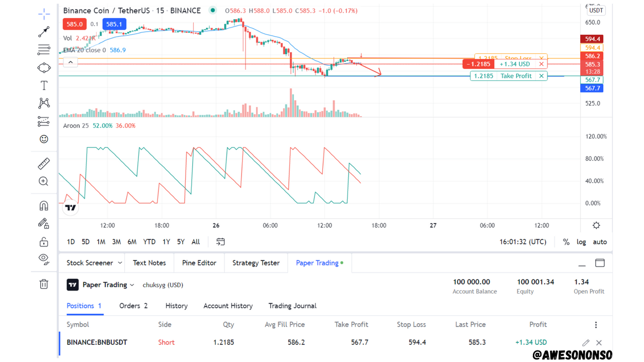Switch to the Account History tab
The height and width of the screenshot is (362, 644).
click(x=228, y=306)
